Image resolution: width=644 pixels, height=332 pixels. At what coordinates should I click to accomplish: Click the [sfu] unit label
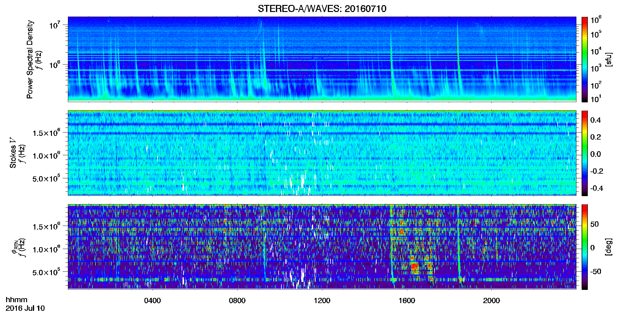click(609, 59)
